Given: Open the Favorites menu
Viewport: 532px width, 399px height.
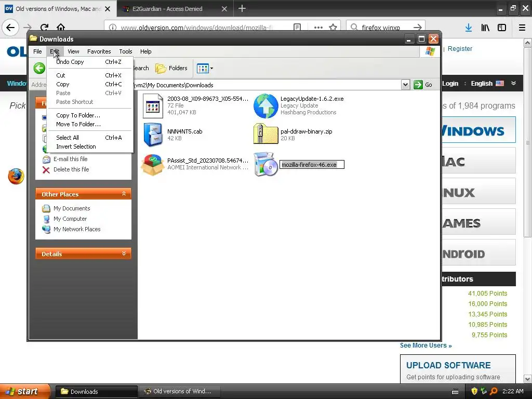Looking at the screenshot, I should [99, 51].
